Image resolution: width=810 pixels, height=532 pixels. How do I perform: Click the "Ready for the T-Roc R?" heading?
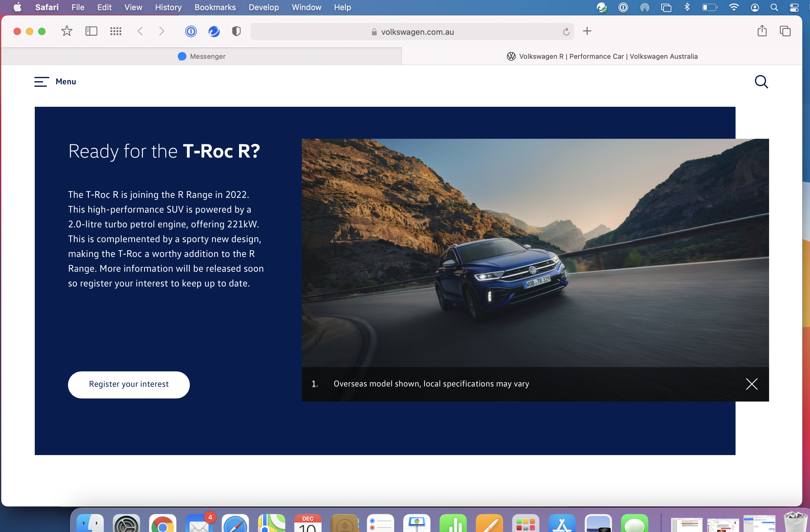164,151
